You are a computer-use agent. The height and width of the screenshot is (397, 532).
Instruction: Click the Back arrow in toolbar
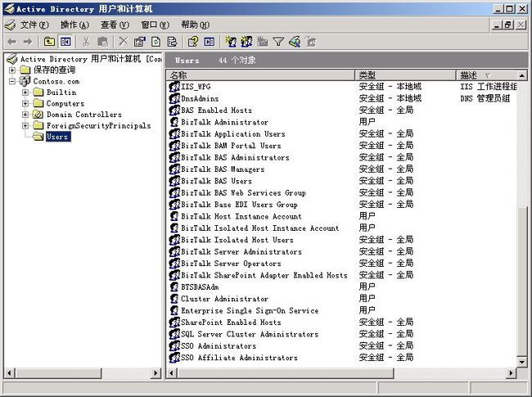click(11, 42)
